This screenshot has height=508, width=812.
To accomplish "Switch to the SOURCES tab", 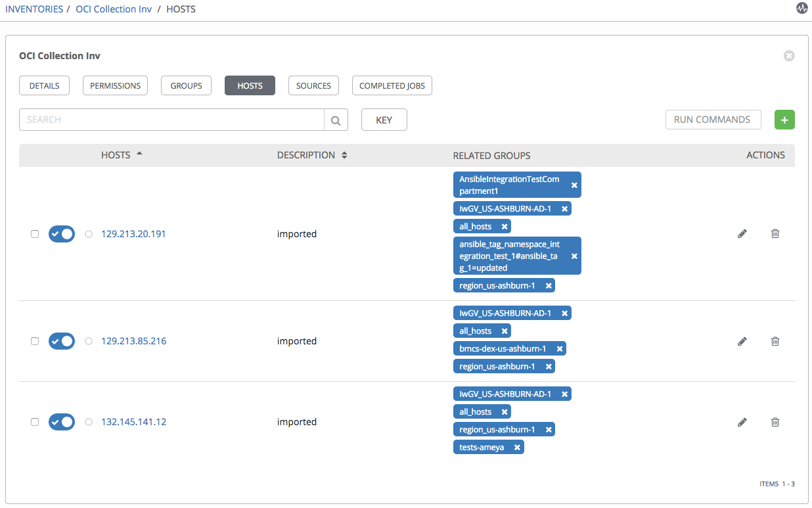I will pos(313,85).
